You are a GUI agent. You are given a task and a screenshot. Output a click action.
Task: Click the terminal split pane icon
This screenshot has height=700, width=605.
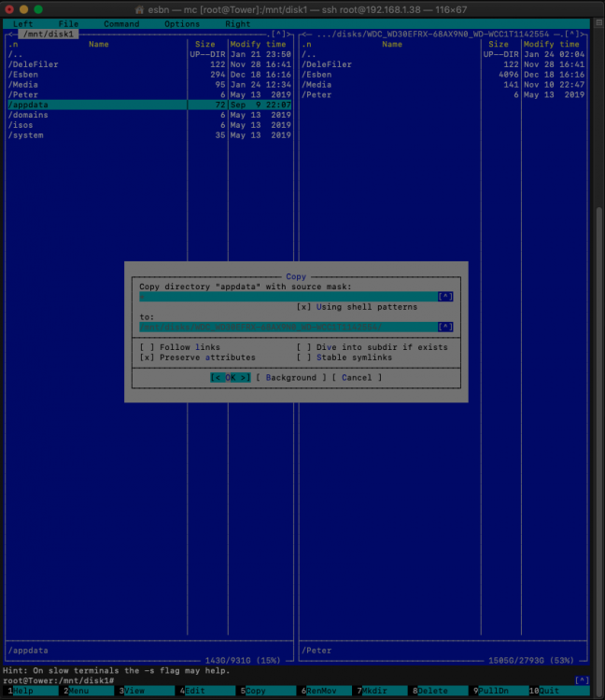[599, 22]
